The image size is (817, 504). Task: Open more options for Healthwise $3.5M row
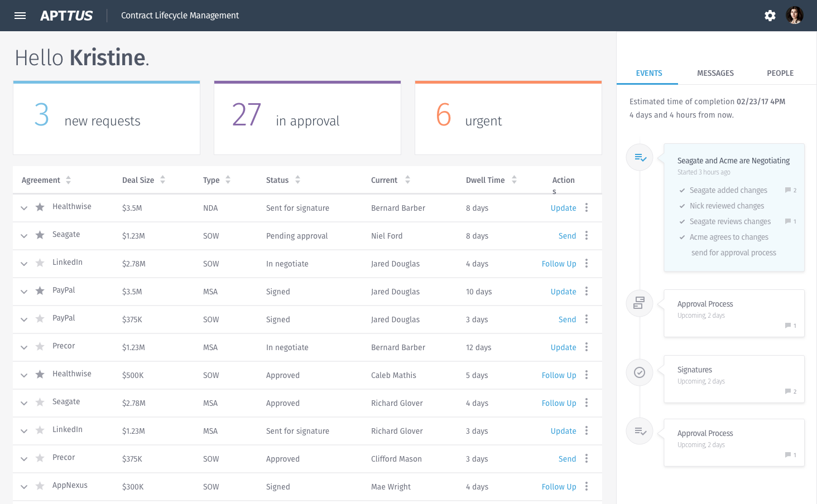tap(587, 207)
